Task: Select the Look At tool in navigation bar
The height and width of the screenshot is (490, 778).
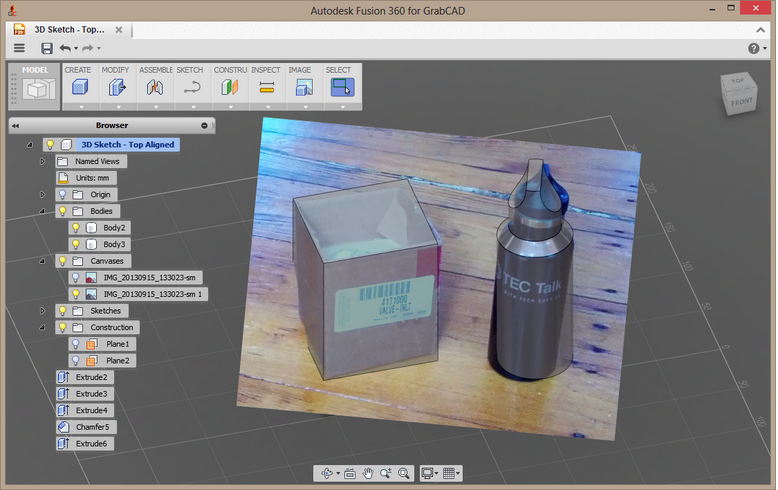Action: pos(350,473)
